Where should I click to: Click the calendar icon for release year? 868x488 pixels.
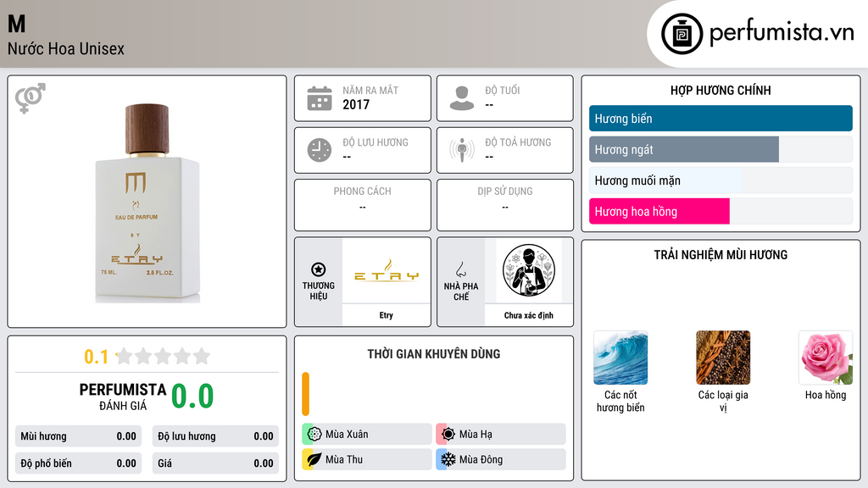coord(320,98)
